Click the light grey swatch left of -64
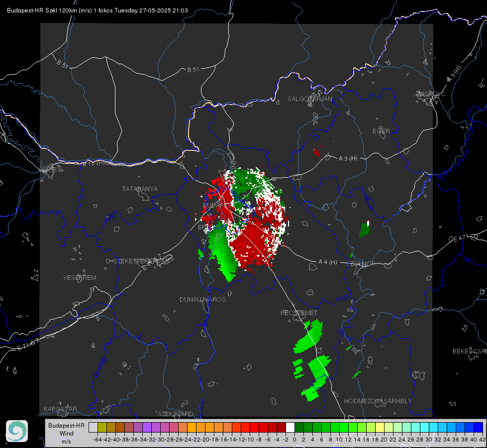 point(93,428)
